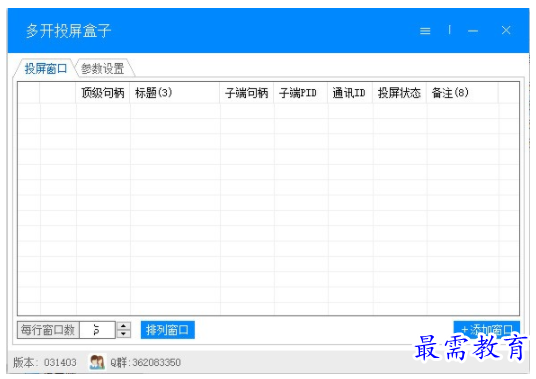Image resolution: width=536 pixels, height=379 pixels.
Task: Increase the windows-per-row value with up arrow
Action: (x=124, y=326)
